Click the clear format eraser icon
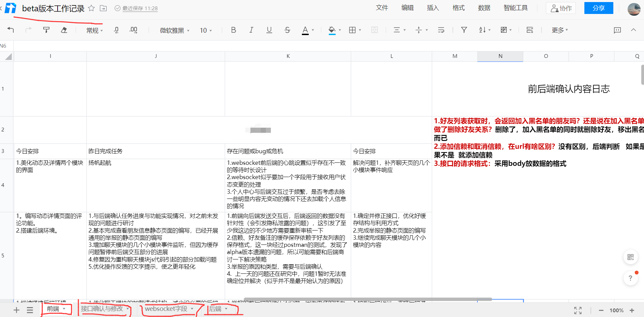Image resolution: width=644 pixels, height=317 pixels. pyautogui.click(x=64, y=30)
